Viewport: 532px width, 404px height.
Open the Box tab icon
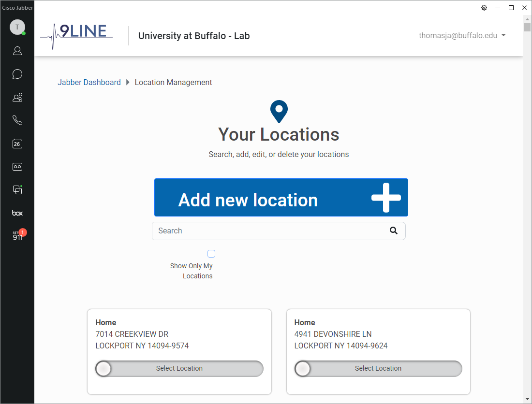tap(17, 213)
